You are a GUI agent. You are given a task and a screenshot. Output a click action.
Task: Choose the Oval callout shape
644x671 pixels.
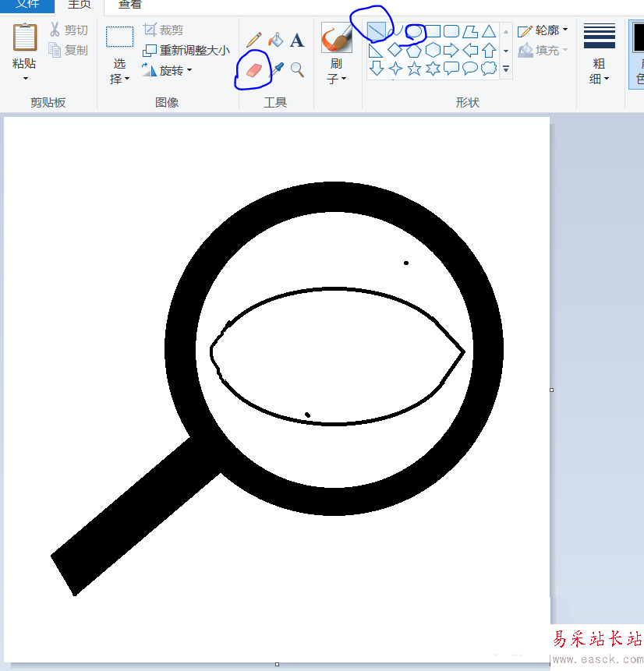(470, 69)
